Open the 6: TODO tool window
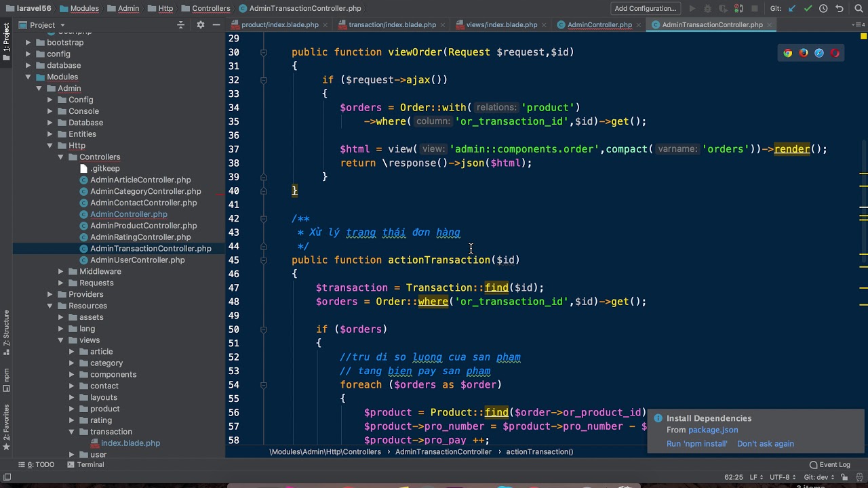This screenshot has width=868, height=488. (x=36, y=465)
